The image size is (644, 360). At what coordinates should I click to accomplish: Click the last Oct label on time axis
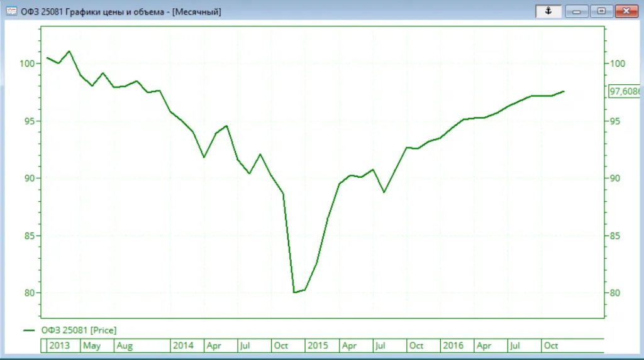point(552,346)
